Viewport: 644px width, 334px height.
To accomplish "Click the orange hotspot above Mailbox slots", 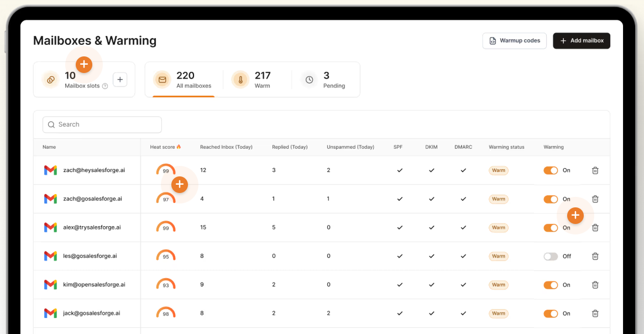I will coord(84,65).
